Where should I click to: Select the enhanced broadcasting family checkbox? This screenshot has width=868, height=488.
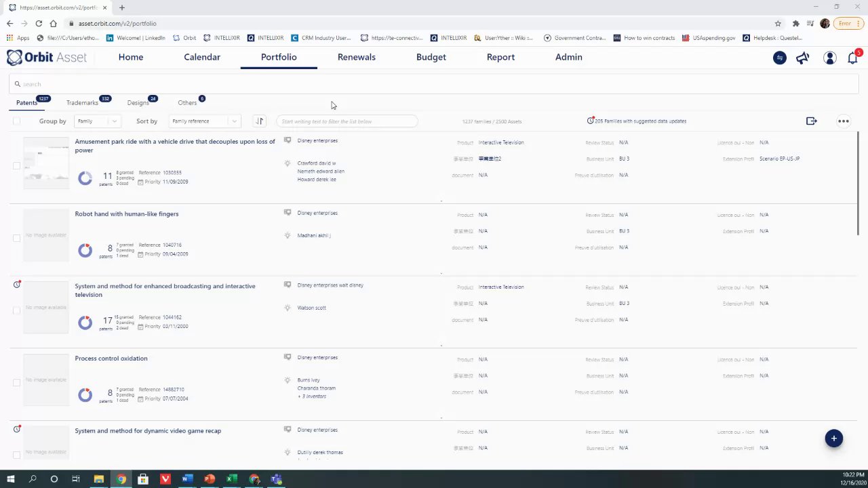pos(16,310)
